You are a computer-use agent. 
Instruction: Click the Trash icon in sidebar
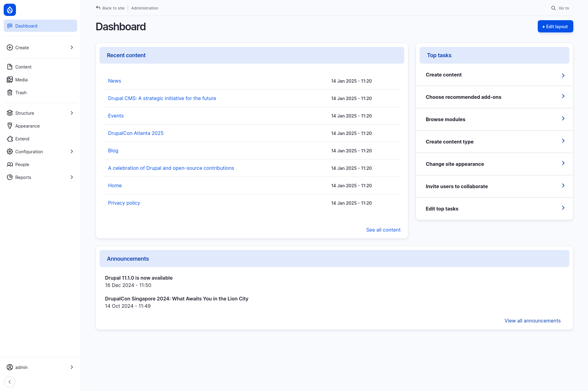(9, 92)
